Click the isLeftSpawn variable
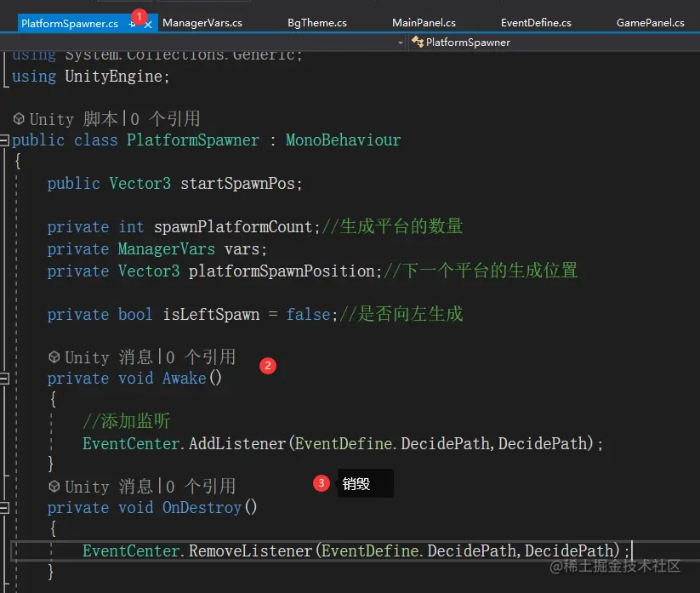 (211, 314)
